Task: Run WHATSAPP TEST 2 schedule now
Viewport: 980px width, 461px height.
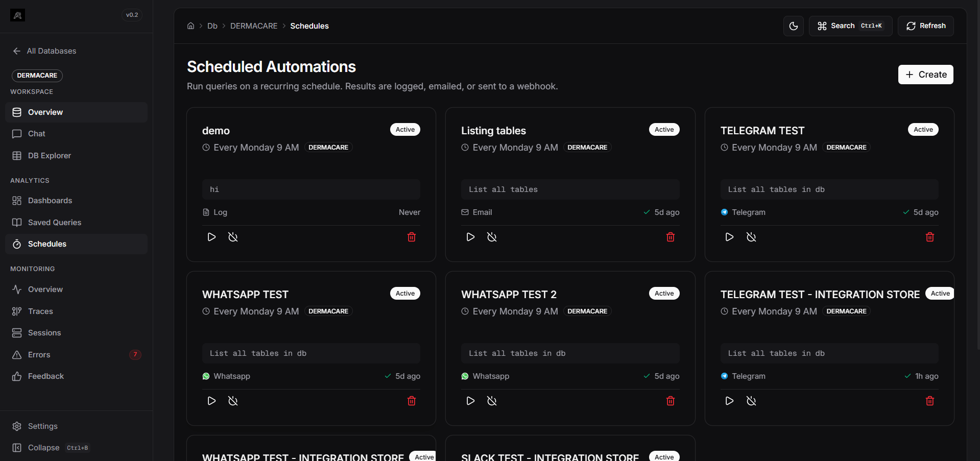Action: (470, 401)
